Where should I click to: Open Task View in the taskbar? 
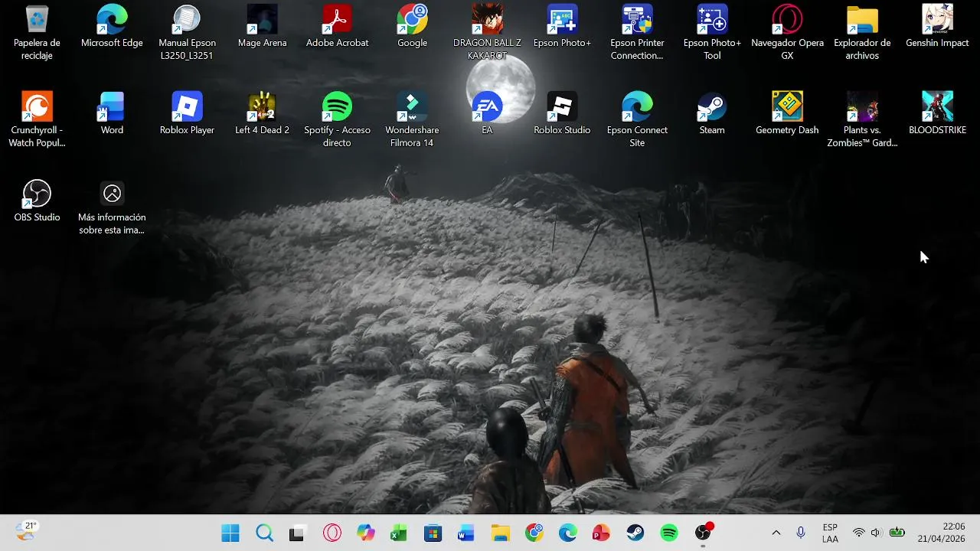(x=297, y=533)
